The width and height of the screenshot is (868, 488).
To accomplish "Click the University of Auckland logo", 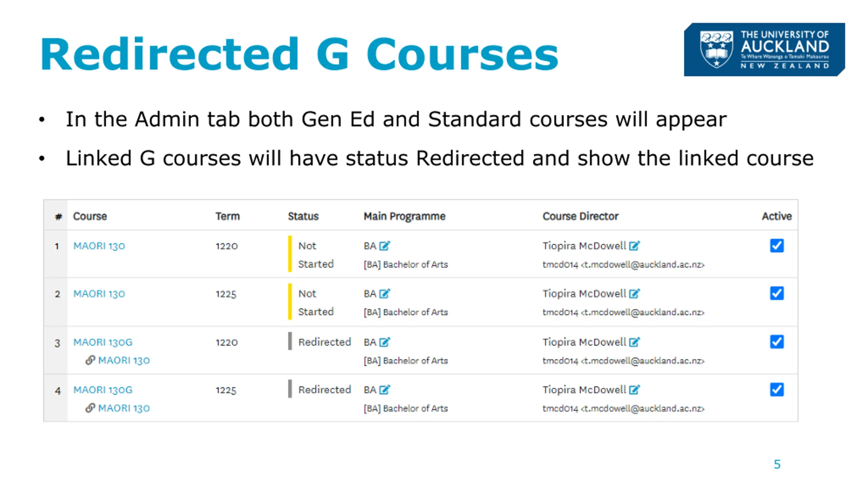I will click(764, 49).
